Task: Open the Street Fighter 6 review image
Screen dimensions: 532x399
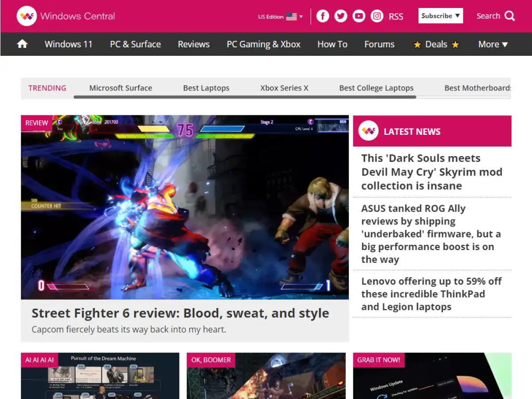Action: click(x=185, y=207)
